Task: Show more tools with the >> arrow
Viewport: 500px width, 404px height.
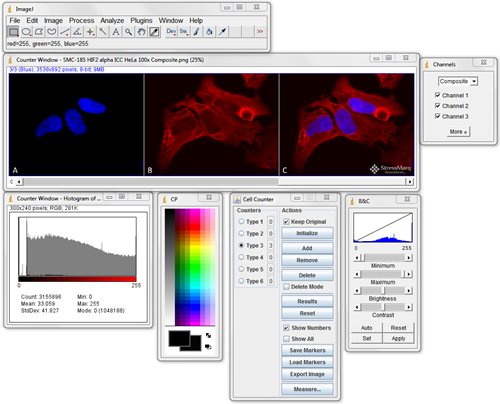Action: pos(260,32)
